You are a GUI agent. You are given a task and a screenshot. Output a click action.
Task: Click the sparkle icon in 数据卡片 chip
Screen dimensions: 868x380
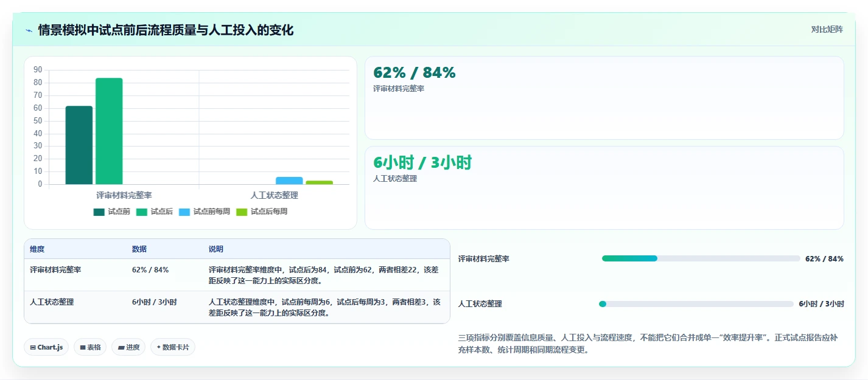coord(159,347)
